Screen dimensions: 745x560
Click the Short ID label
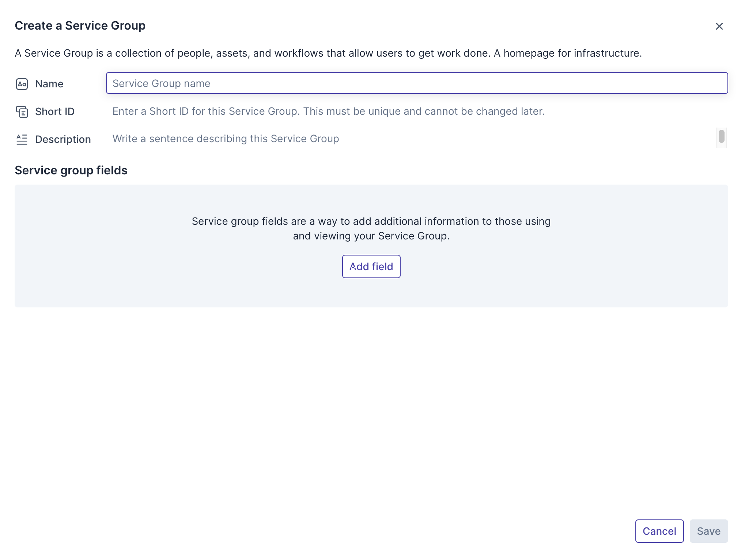coord(55,112)
